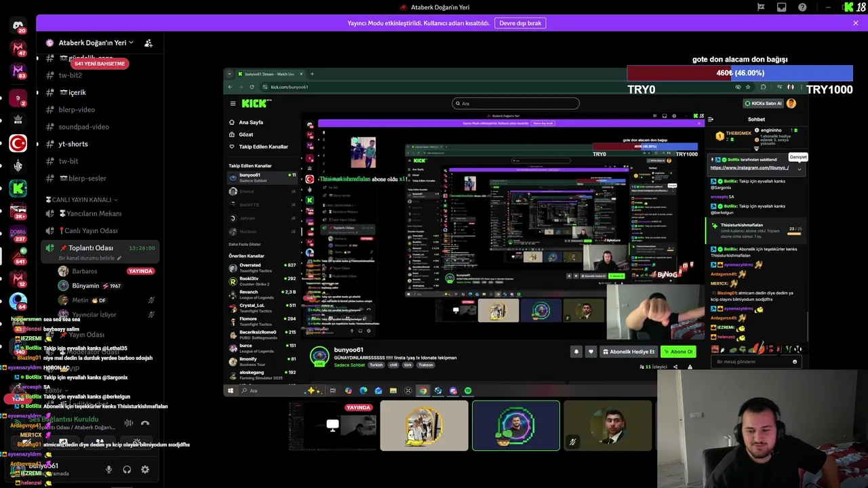The image size is (868, 488).
Task: Open the Kick profile avatar menu
Action: click(791, 104)
